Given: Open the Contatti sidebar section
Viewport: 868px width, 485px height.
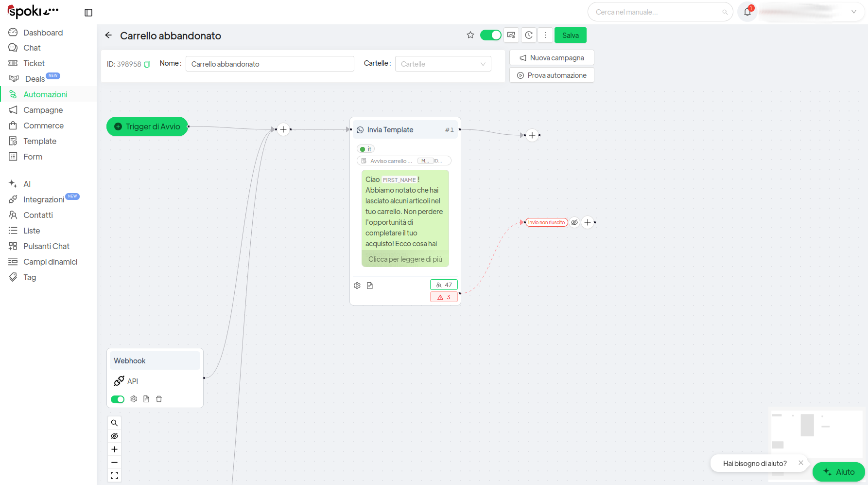Looking at the screenshot, I should pos(38,215).
